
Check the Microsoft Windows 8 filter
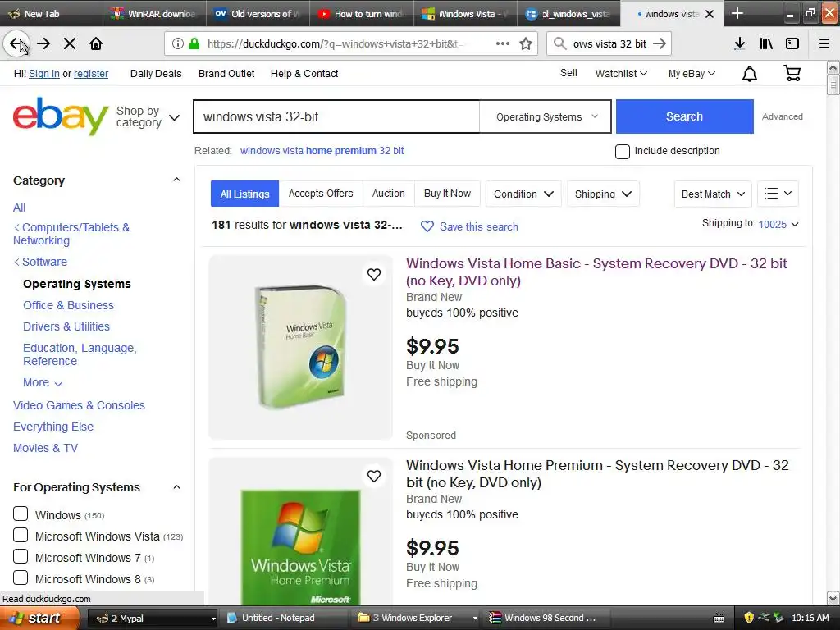pyautogui.click(x=21, y=578)
